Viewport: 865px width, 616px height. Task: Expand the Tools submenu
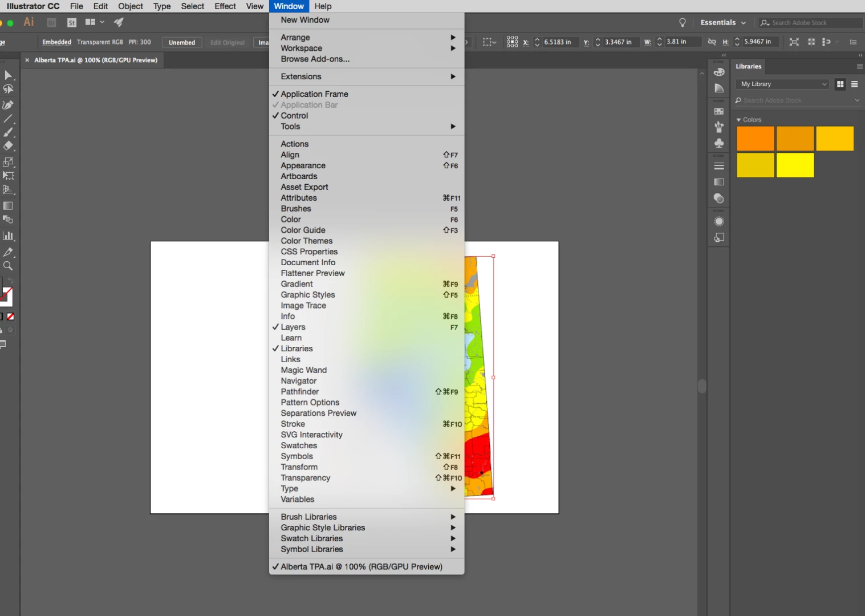367,127
